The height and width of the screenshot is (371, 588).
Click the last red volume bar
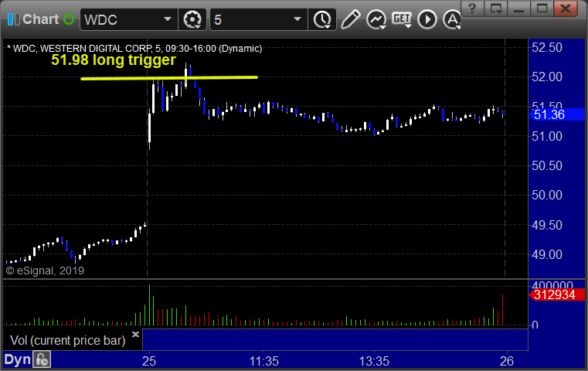pos(502,310)
